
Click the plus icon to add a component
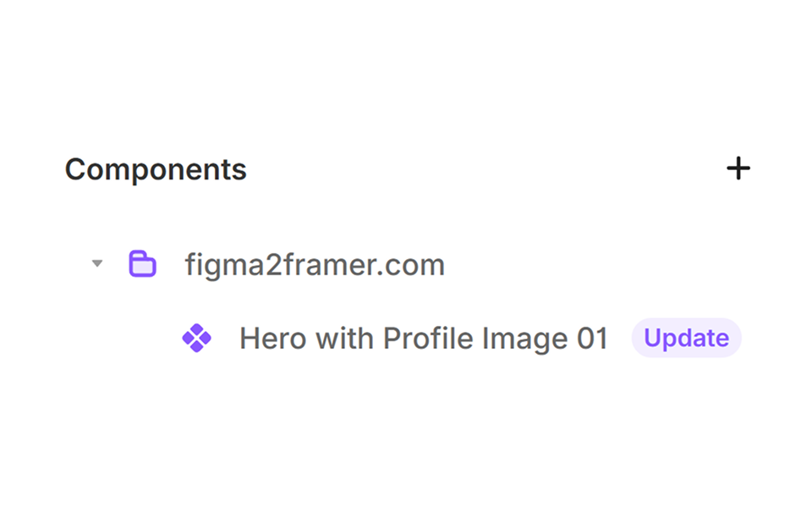coord(738,168)
